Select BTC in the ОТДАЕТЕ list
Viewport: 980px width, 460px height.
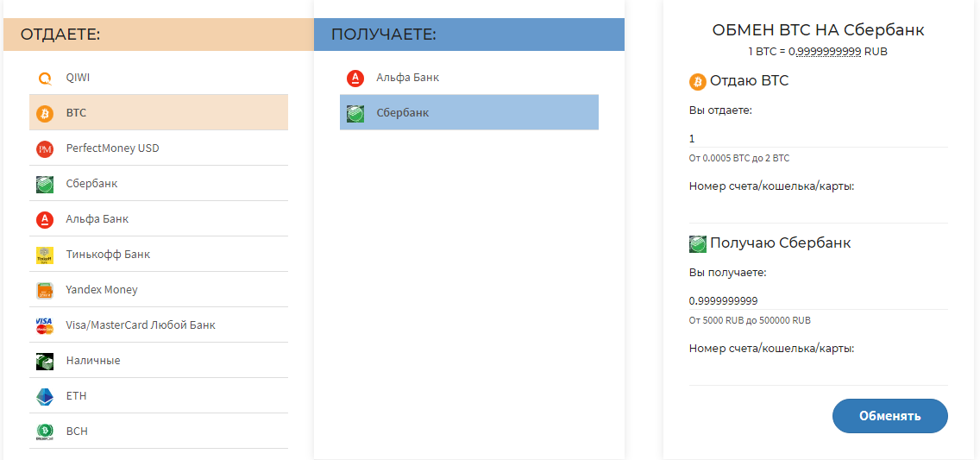coord(159,112)
